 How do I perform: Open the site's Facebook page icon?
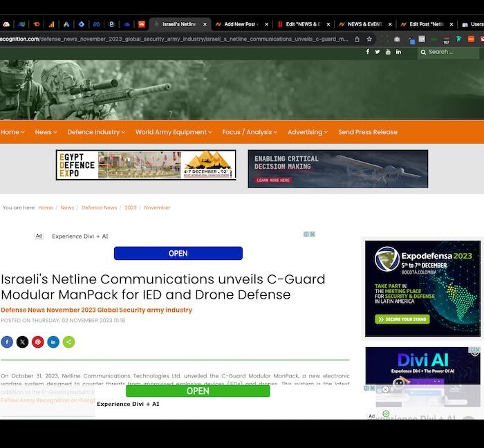pos(368,52)
